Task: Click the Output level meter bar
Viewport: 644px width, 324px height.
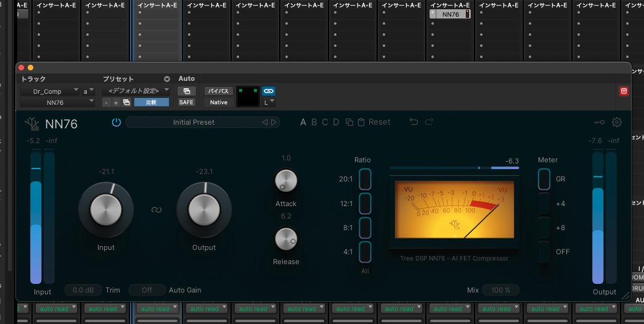Action: pos(598,218)
